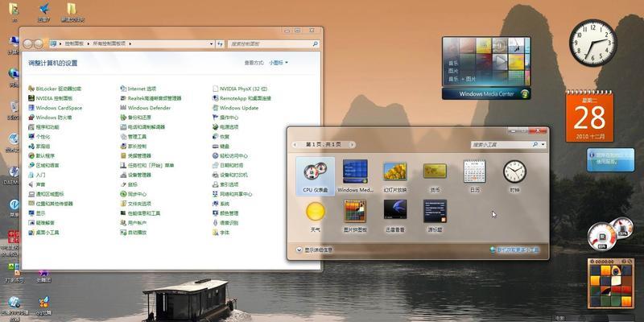Click Windows Media Center desktop gadget
This screenshot has height=322, width=644.
click(486, 68)
